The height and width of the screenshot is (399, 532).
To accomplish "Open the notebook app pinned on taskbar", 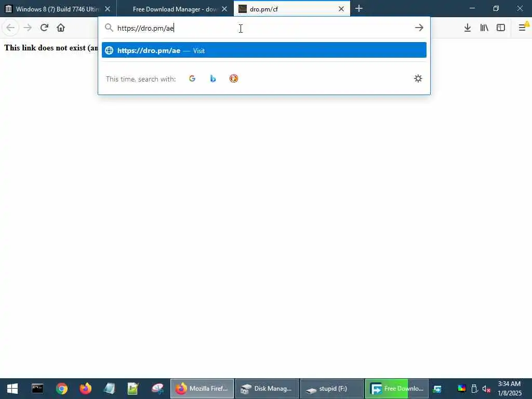I will 109,389.
